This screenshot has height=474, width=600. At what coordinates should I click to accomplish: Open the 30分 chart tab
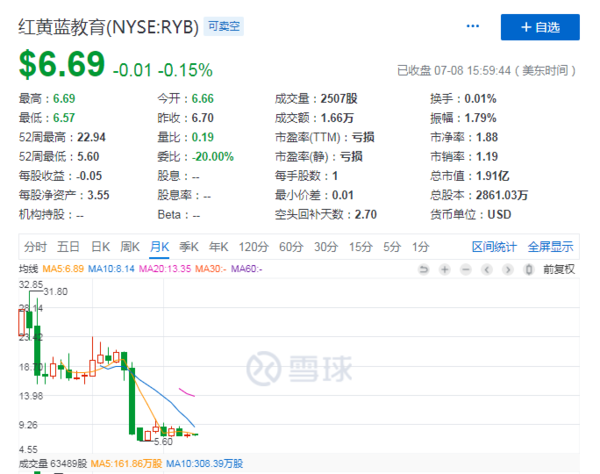click(326, 247)
